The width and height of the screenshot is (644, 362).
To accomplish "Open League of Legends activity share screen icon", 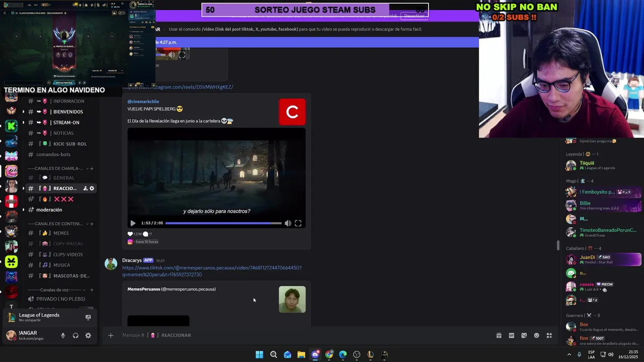I will (88, 317).
